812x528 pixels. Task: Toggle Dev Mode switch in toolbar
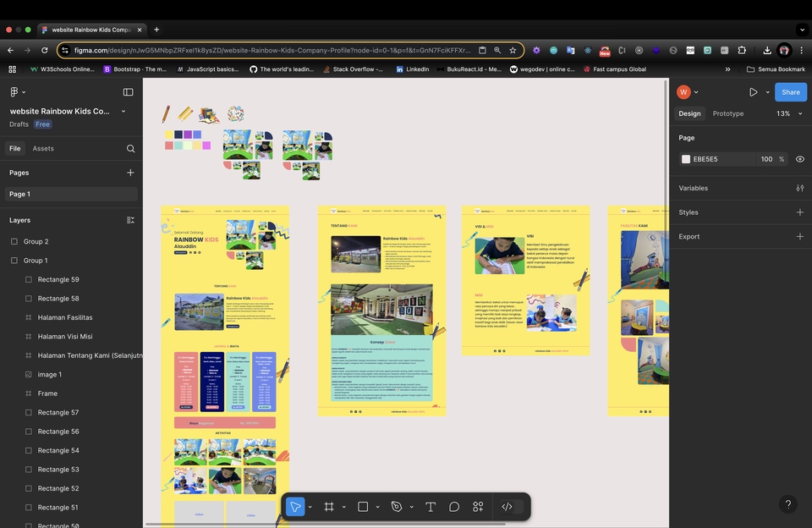[x=512, y=507]
